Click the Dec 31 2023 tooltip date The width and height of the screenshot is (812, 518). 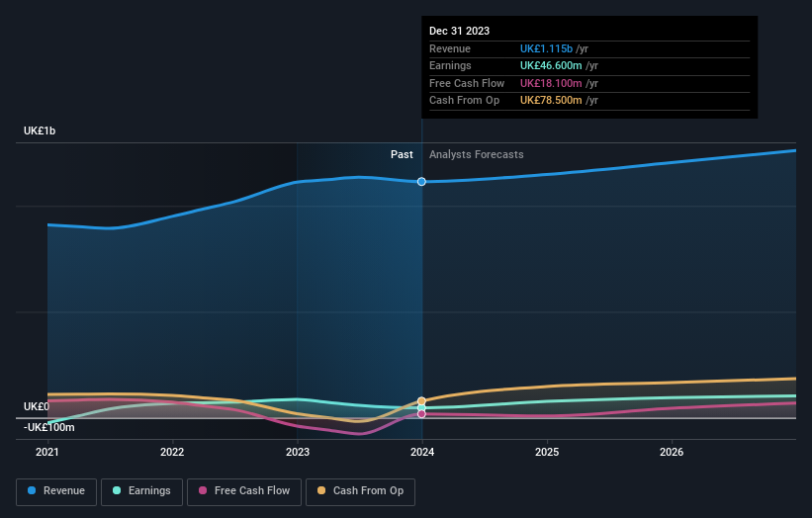pyautogui.click(x=459, y=31)
